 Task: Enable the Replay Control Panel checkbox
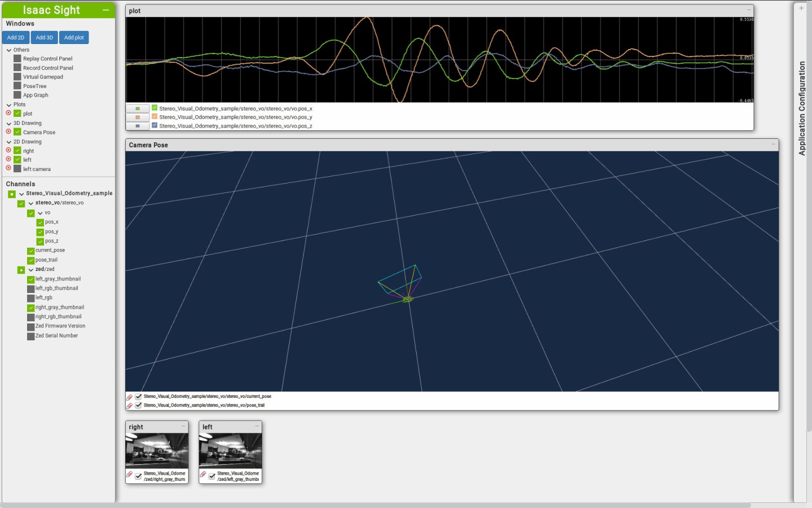17,59
